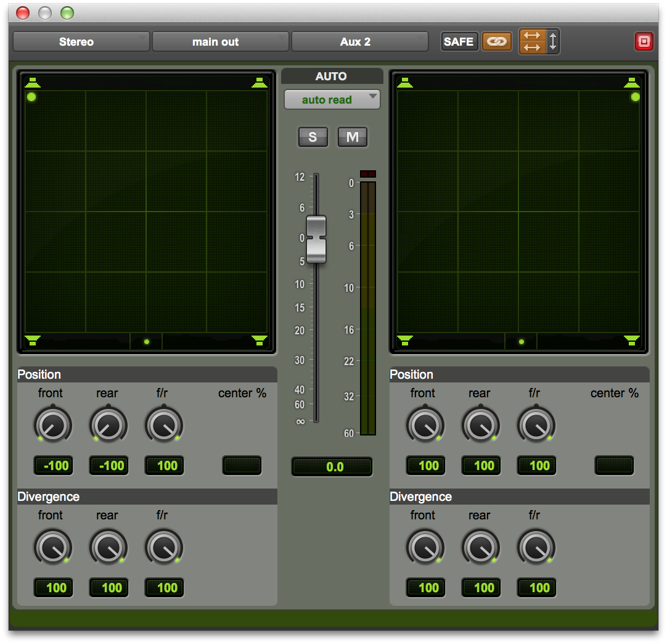Open the Aux 2 selector menu
667x644 pixels.
click(359, 42)
